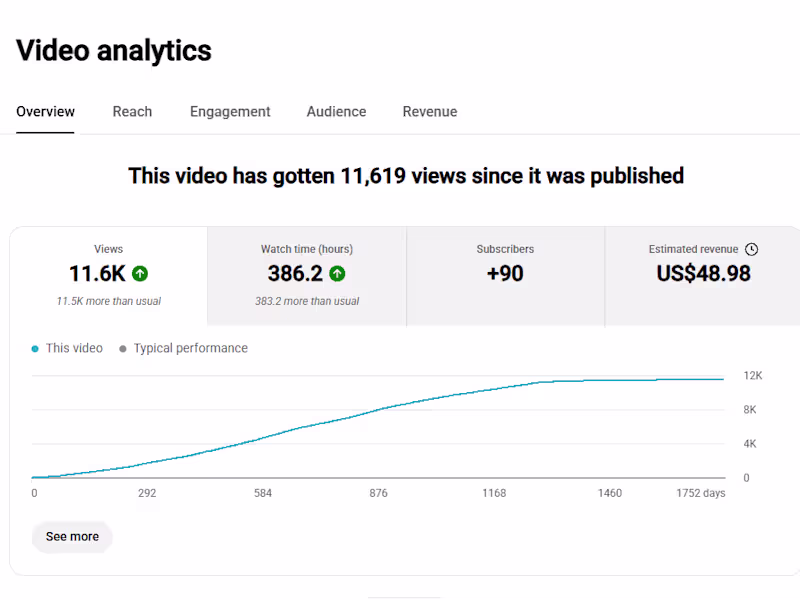800x600 pixels.
Task: Click the 1460 x-axis label
Action: pos(610,493)
